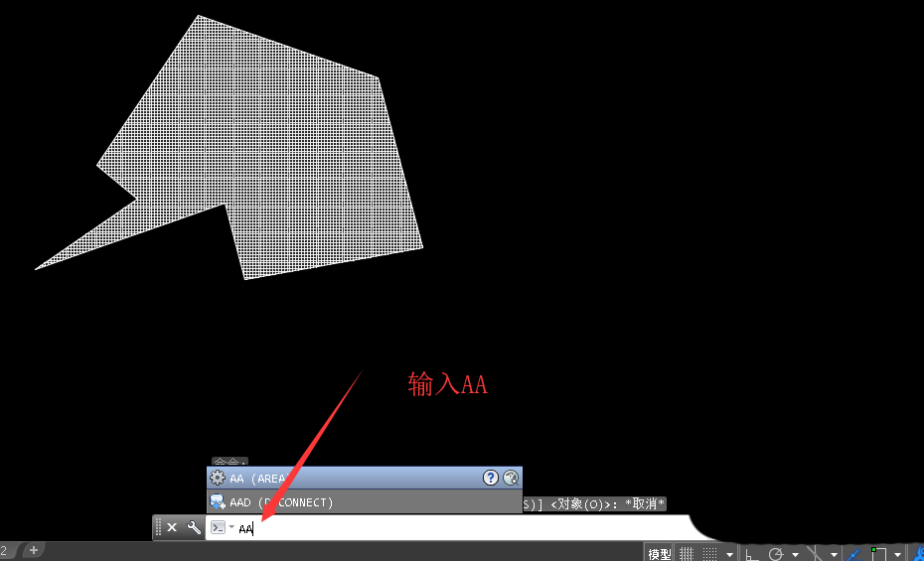Open isometric drafting plane dropdown

(x=834, y=554)
